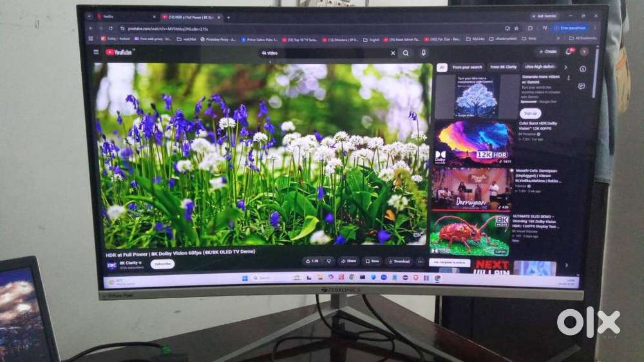Open the YouTube hamburger guide menu
The image size is (644, 362).
96,52
